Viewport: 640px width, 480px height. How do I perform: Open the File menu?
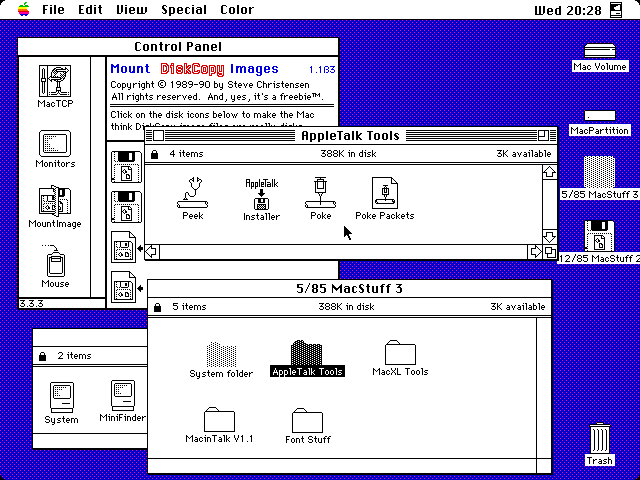pos(53,10)
